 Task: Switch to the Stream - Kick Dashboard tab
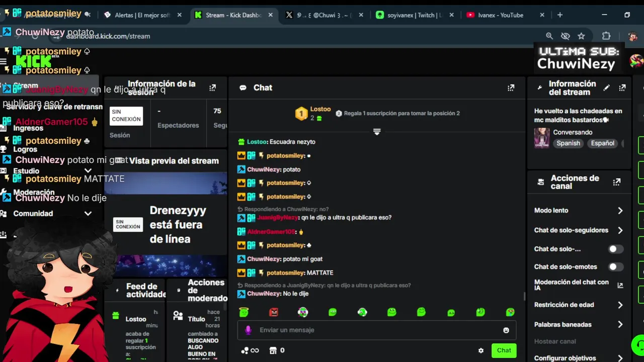pyautogui.click(x=234, y=15)
